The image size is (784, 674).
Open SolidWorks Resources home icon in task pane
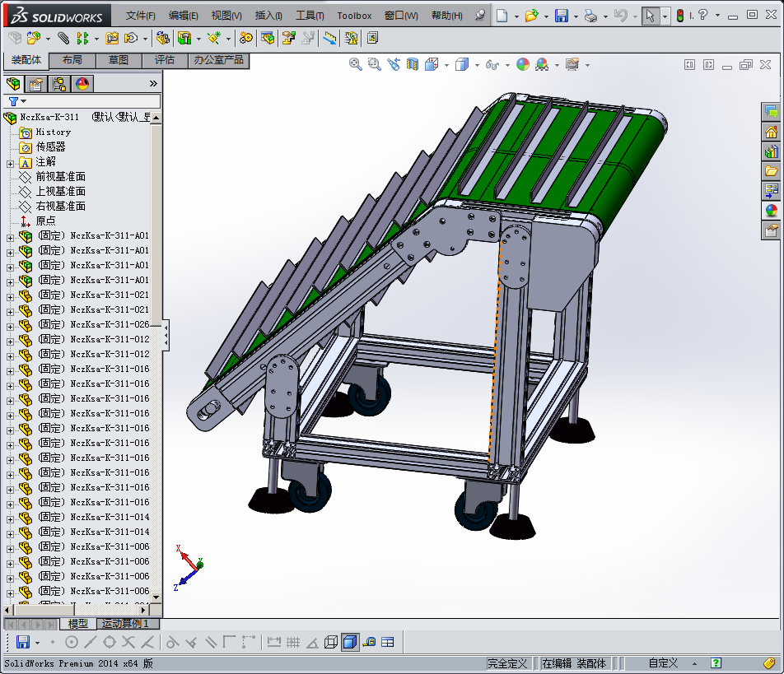pyautogui.click(x=771, y=132)
